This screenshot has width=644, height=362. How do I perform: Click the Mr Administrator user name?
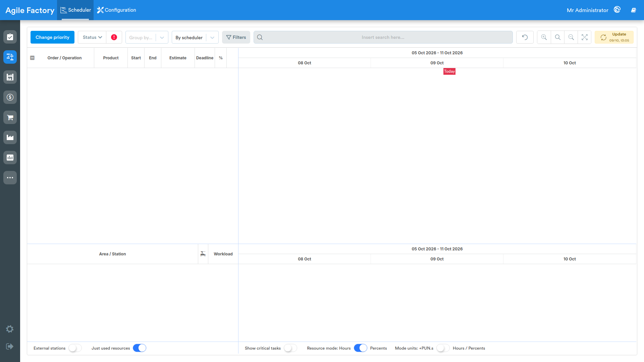[x=587, y=10]
